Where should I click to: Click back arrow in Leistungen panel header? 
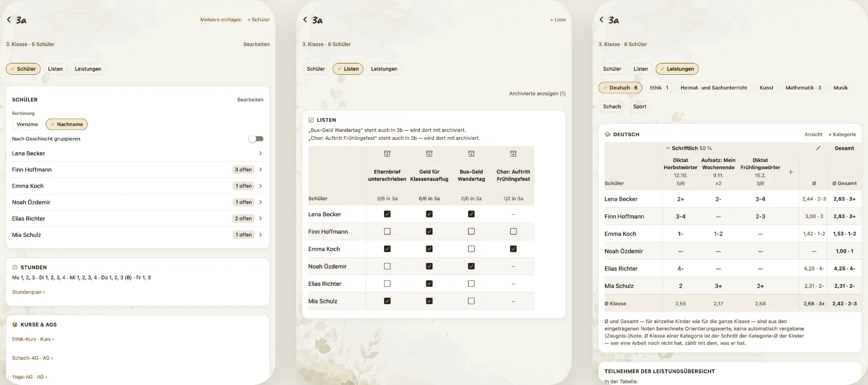(601, 20)
